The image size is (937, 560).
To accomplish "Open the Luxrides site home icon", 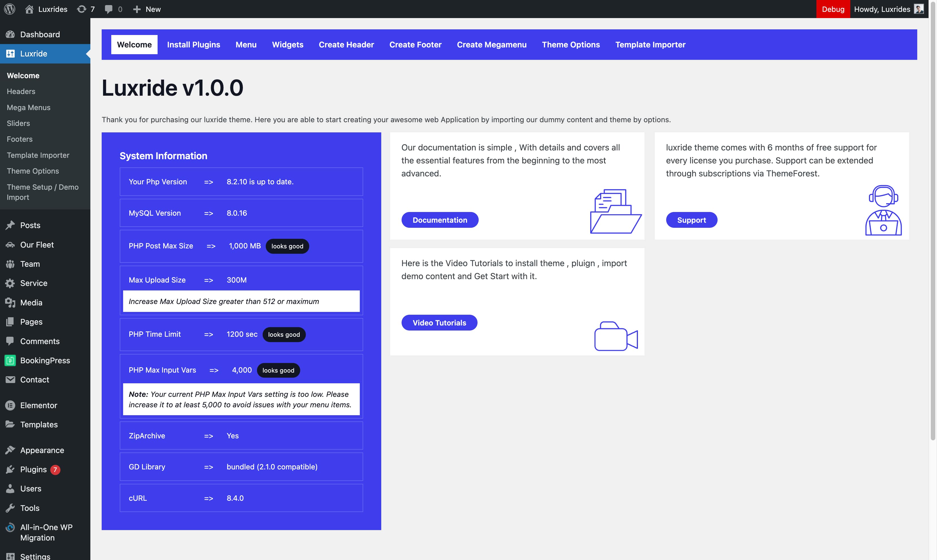I will pyautogui.click(x=29, y=9).
